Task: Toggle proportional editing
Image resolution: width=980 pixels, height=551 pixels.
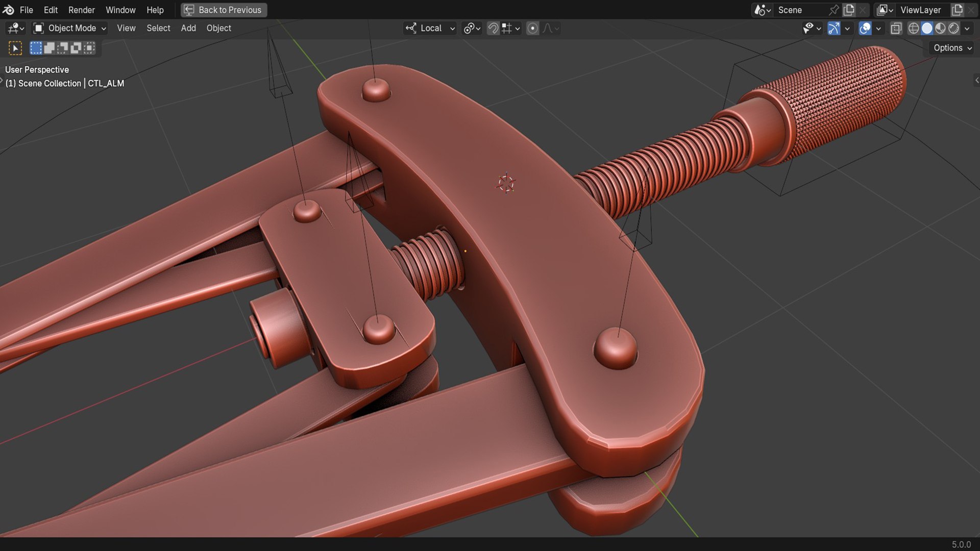Action: point(532,28)
